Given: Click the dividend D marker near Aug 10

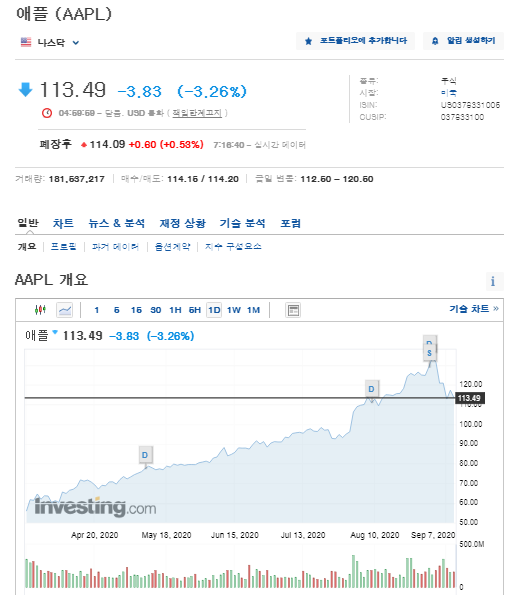Looking at the screenshot, I should 371,389.
